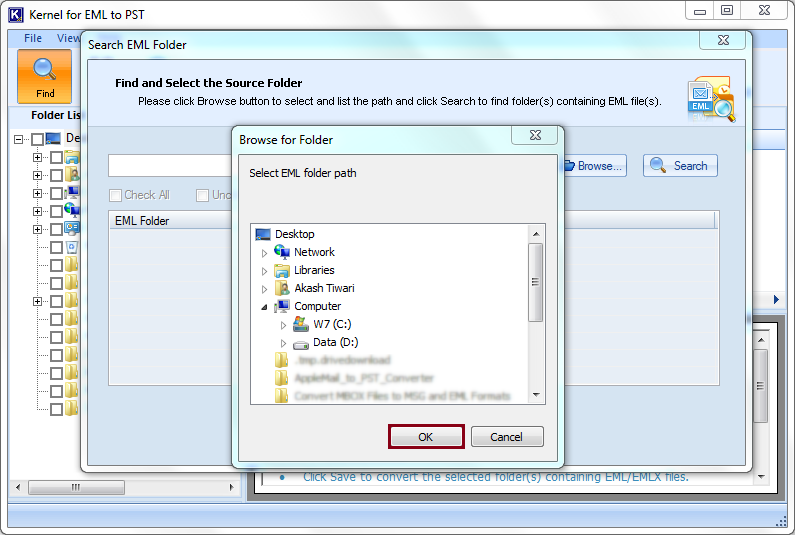Select the W7 (C:) drive icon
Image resolution: width=795 pixels, height=535 pixels.
[301, 324]
